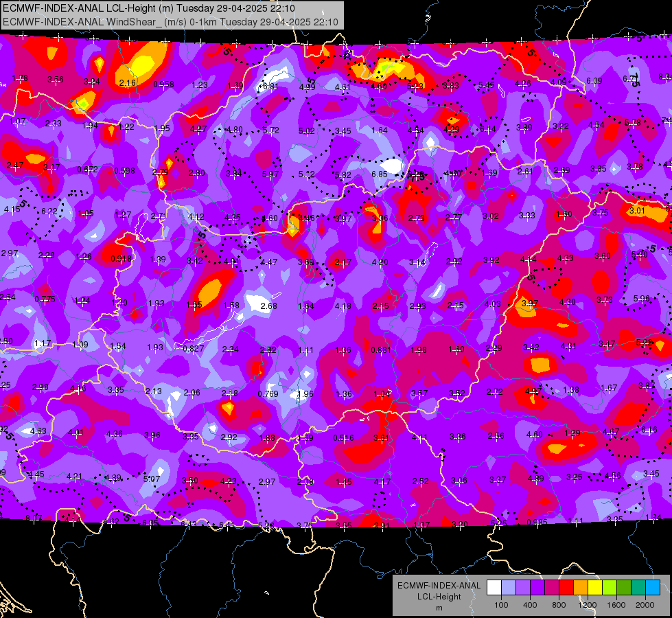
Task: Click the wind shear value 6.85
Action: click(380, 174)
